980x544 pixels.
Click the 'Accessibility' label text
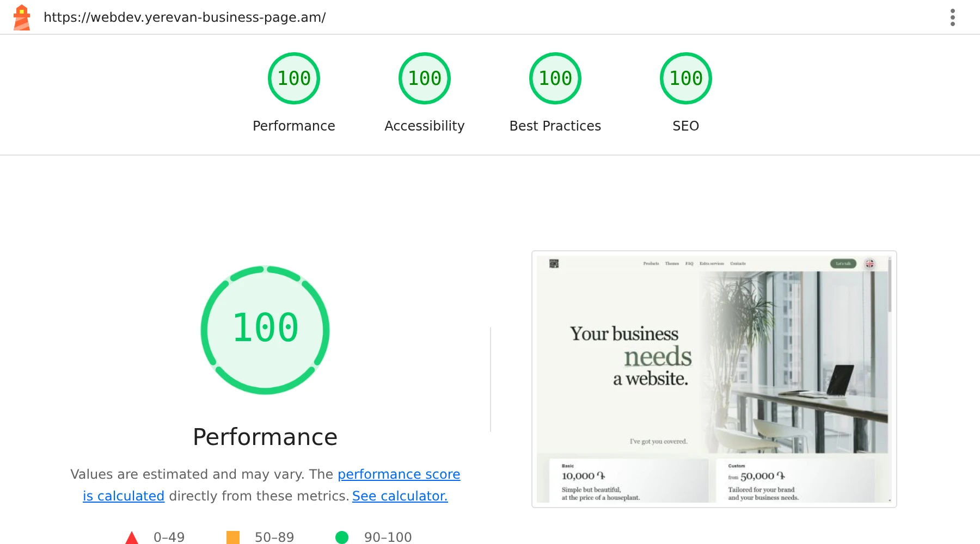425,126
